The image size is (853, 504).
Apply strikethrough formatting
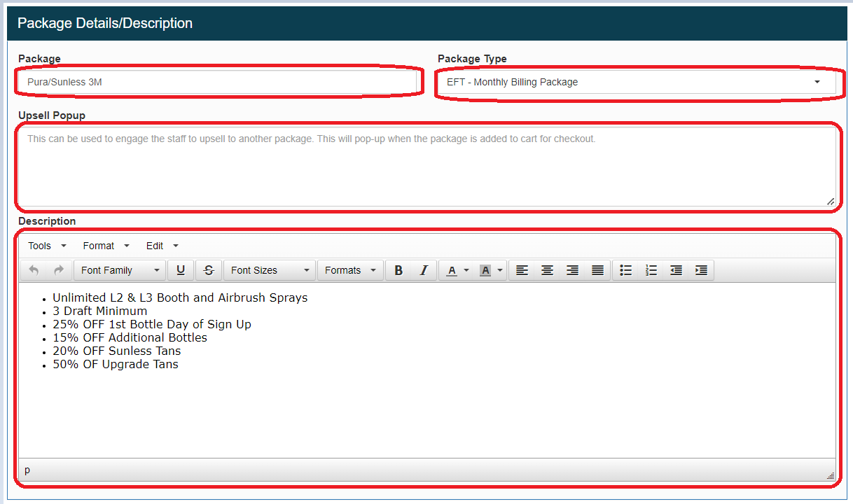tap(209, 270)
